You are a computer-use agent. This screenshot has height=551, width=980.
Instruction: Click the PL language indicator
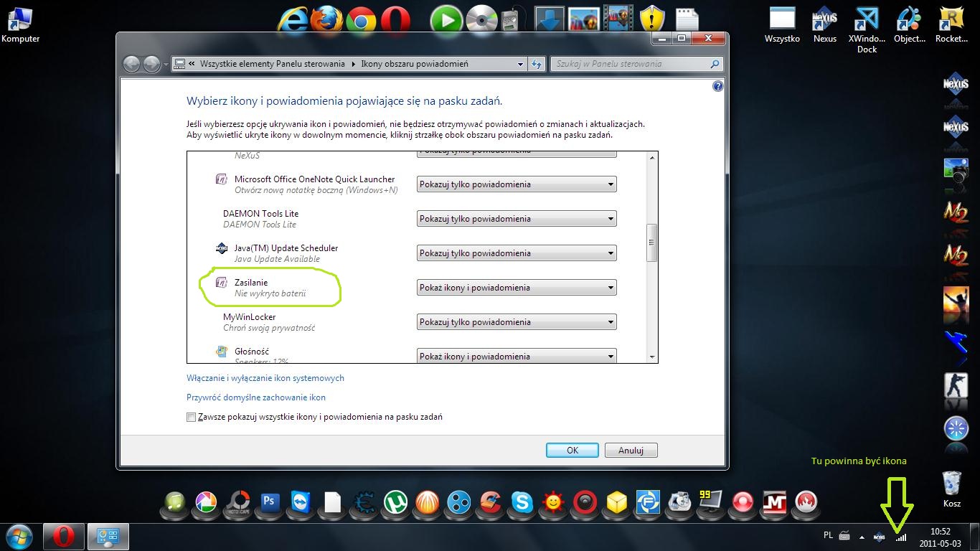click(x=829, y=535)
